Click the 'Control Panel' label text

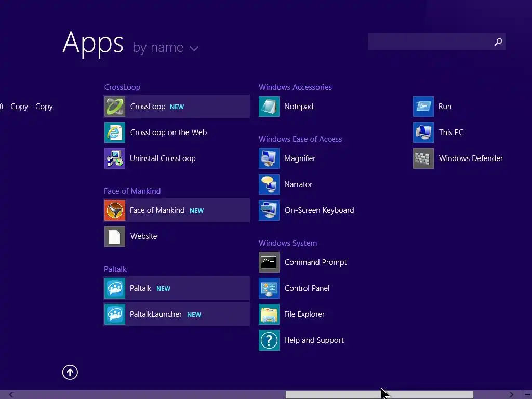click(x=307, y=288)
